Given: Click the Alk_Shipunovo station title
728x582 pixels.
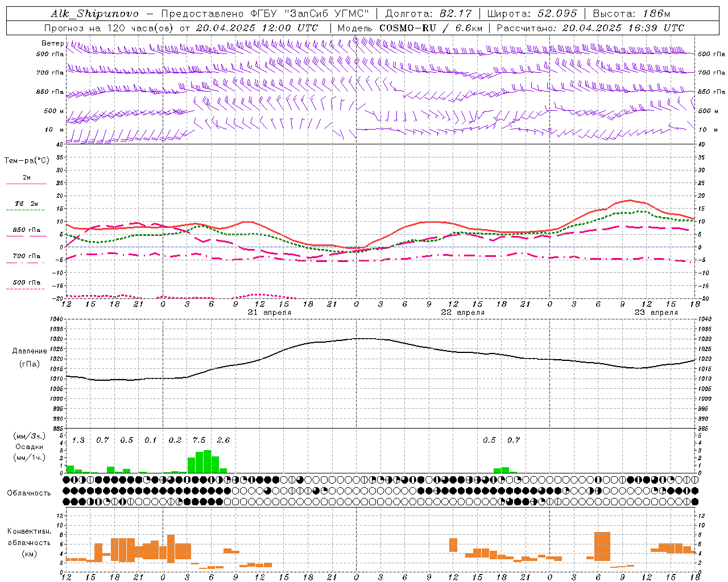Looking at the screenshot, I should [x=94, y=14].
